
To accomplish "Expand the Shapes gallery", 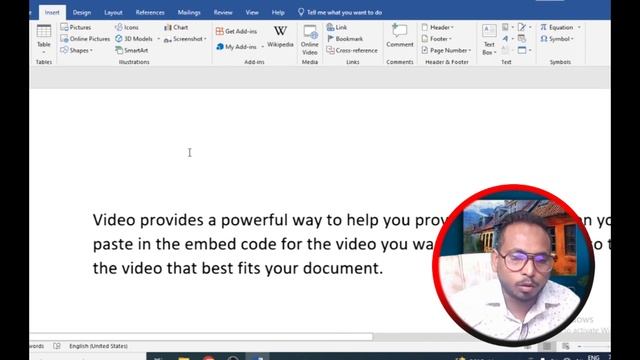I will pos(76,50).
